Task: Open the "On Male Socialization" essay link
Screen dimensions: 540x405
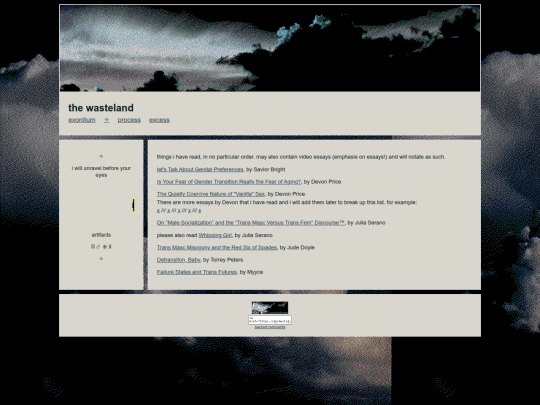Action: [251, 223]
